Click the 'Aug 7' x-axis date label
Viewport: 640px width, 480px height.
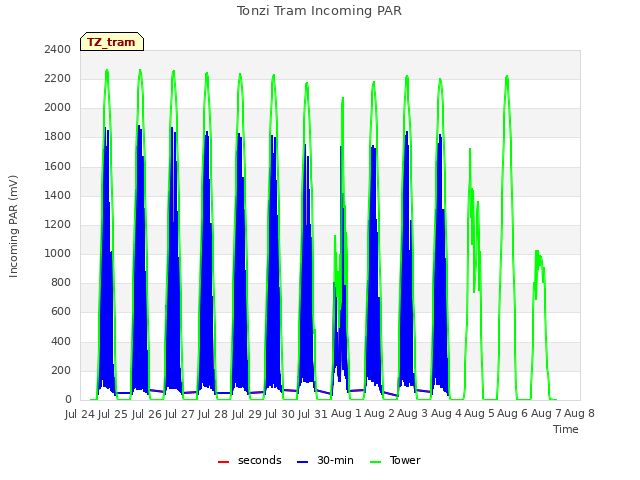click(x=546, y=414)
